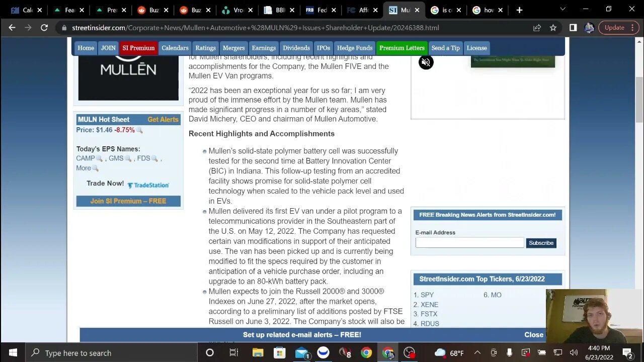Screen dimensions: 644x362
Task: Open Mergers nav item
Action: tap(233, 48)
